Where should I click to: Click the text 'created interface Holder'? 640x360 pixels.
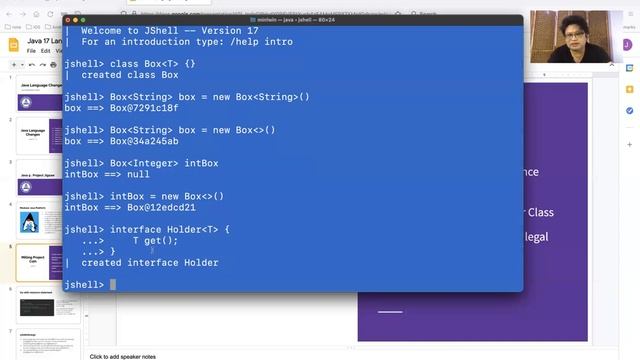coord(149,263)
